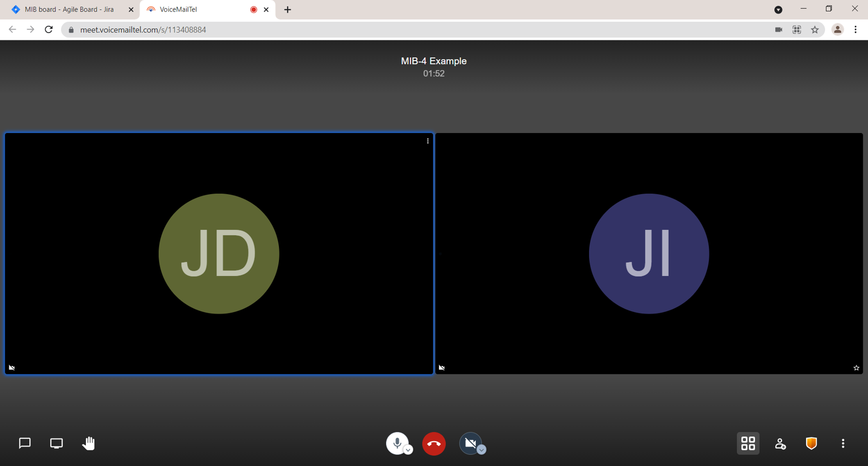Go back to previous page

pyautogui.click(x=12, y=30)
